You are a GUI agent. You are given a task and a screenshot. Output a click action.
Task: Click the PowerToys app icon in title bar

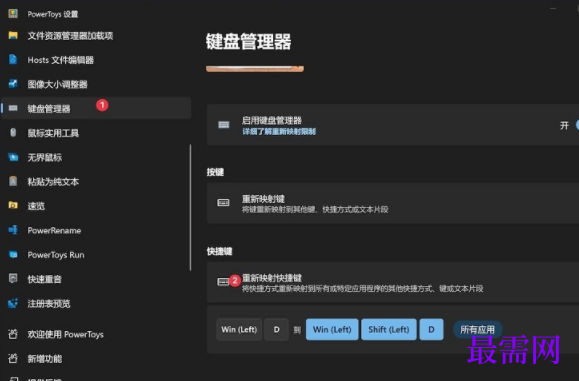coord(13,14)
